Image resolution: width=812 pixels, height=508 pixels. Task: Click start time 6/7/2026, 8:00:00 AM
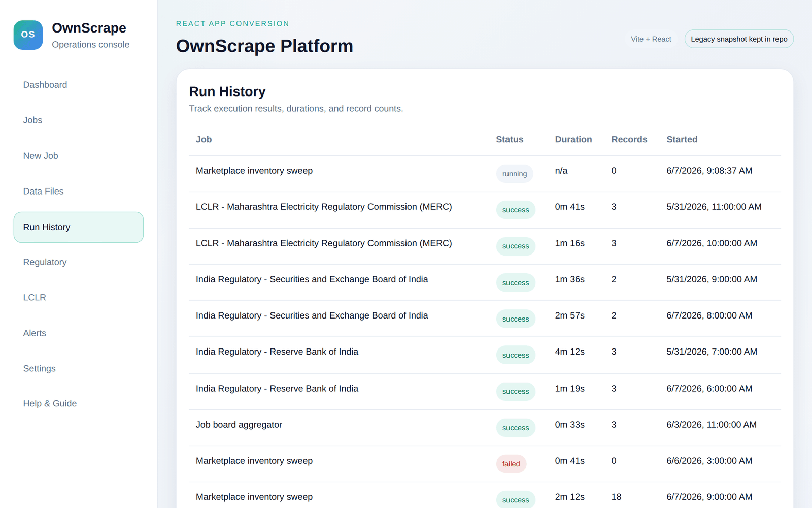pyautogui.click(x=709, y=315)
